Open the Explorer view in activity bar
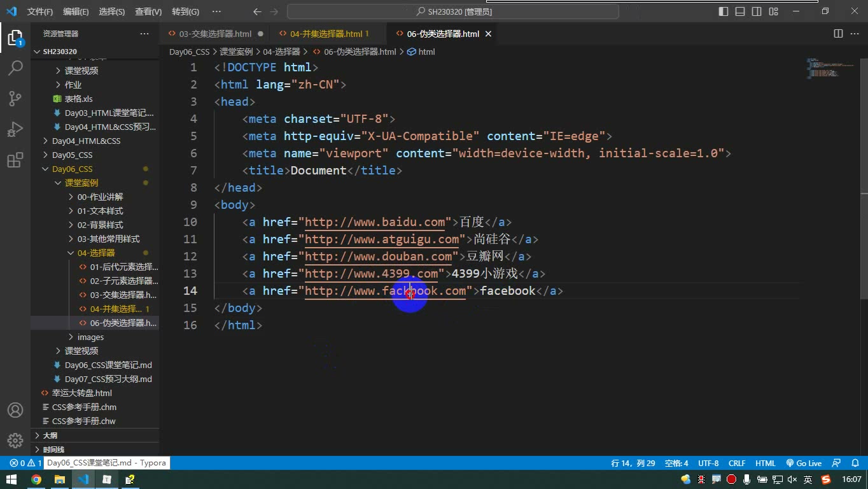Viewport: 868px width, 489px height. [15, 38]
